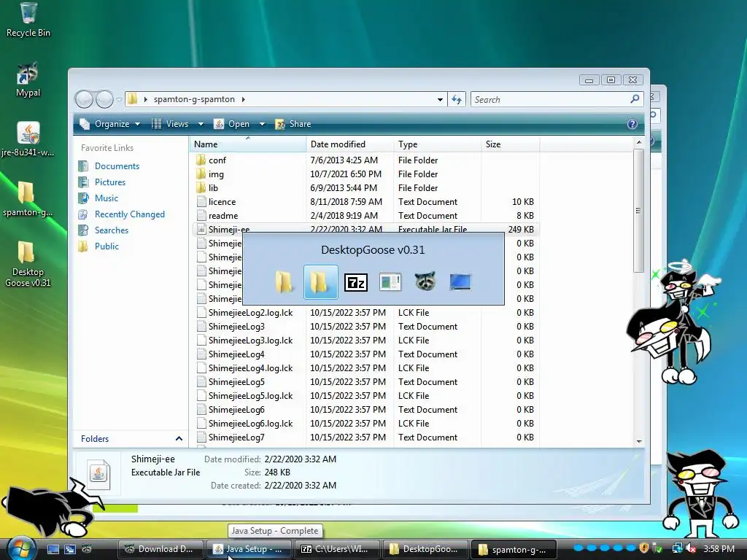The width and height of the screenshot is (747, 560).
Task: Select the Desktop Goose v0.31 desktop folder
Action: pos(27,264)
